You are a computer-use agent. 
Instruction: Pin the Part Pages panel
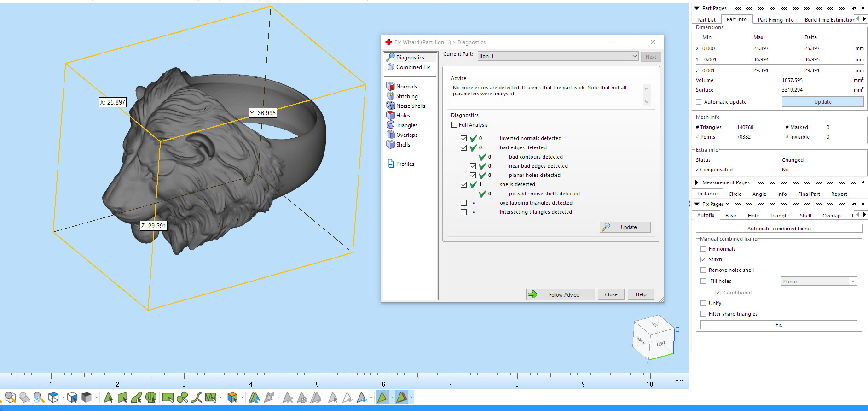tap(854, 8)
